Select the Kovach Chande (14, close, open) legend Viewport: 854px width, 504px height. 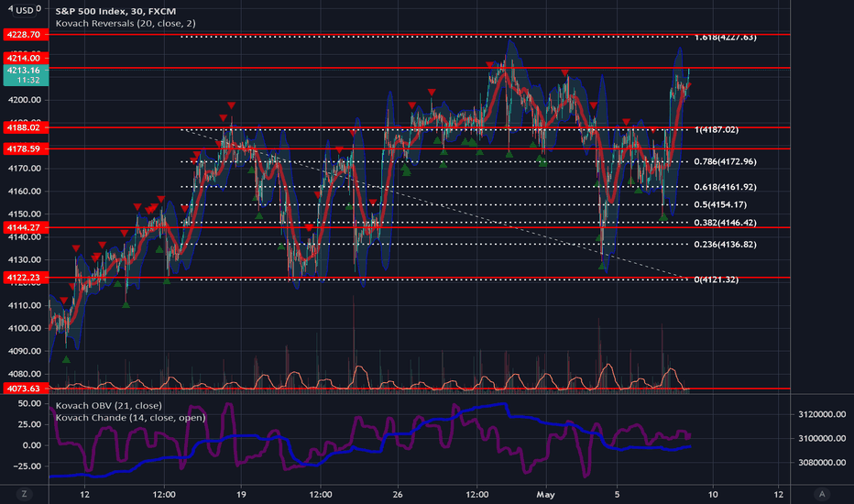(x=130, y=417)
